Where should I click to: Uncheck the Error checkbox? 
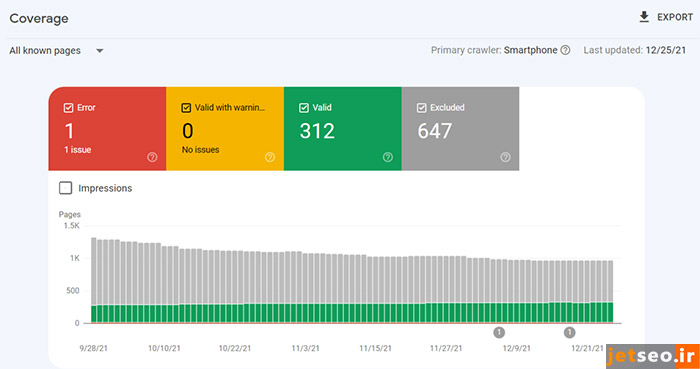click(68, 108)
